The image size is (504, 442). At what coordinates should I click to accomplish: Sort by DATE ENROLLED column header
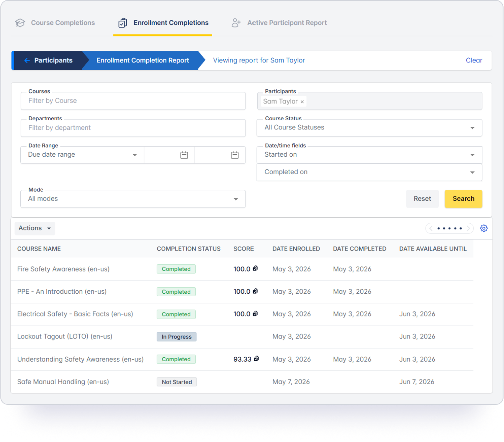point(296,249)
